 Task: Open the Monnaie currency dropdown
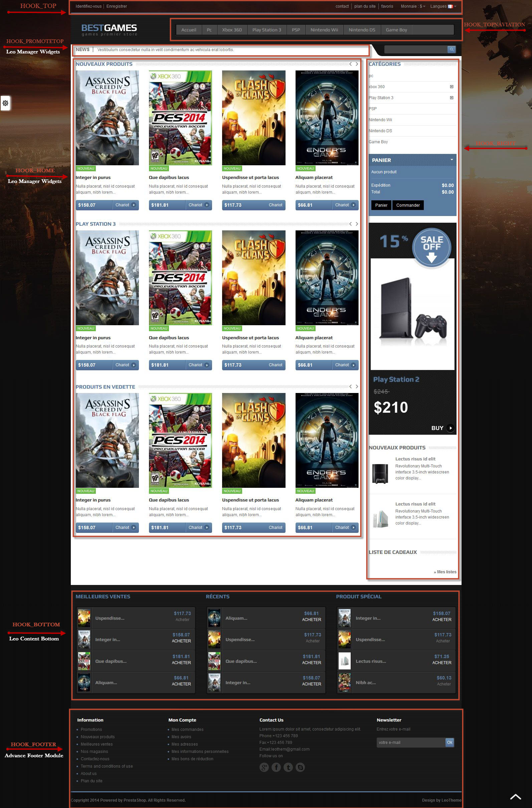tap(413, 6)
